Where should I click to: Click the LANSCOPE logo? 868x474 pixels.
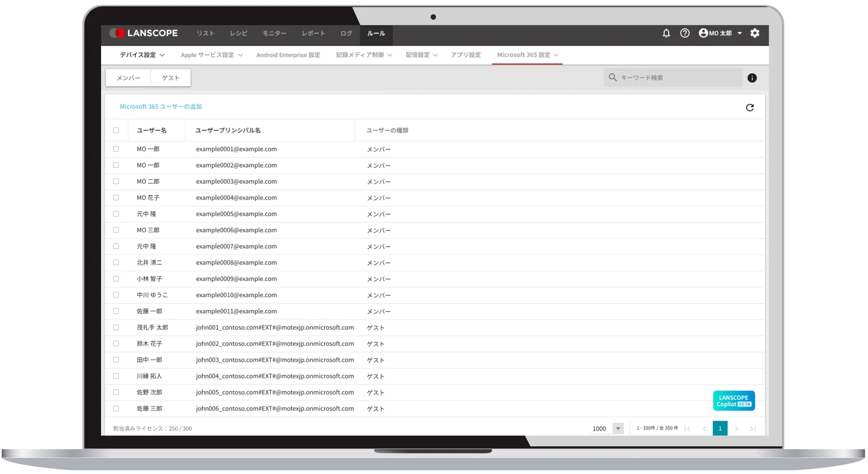click(x=143, y=33)
